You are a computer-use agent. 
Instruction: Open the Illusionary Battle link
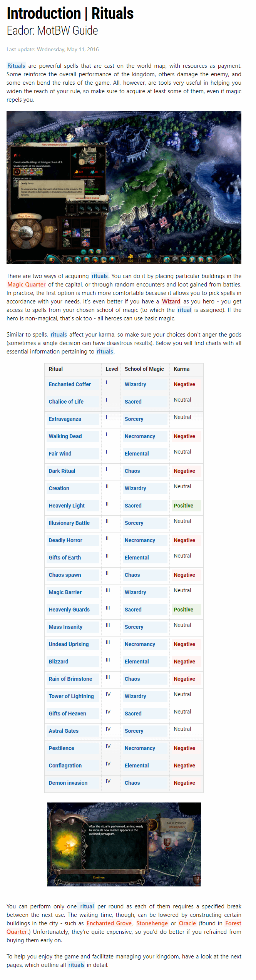point(69,523)
